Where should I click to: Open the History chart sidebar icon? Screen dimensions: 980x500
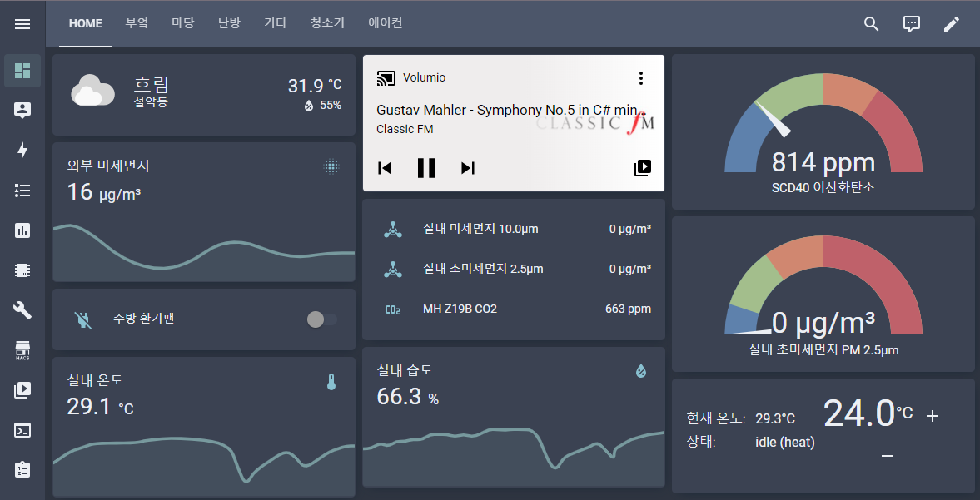[x=22, y=230]
